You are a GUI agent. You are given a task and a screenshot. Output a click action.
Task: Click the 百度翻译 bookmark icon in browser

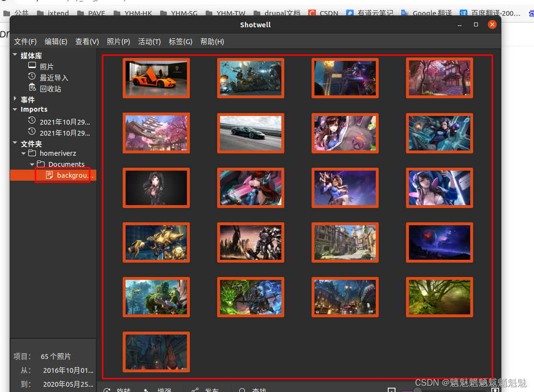pos(463,13)
